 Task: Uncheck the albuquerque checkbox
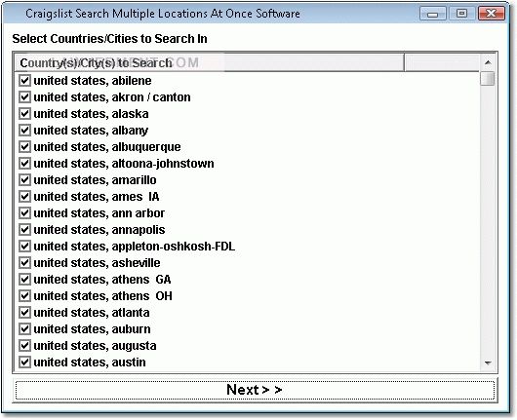24,146
